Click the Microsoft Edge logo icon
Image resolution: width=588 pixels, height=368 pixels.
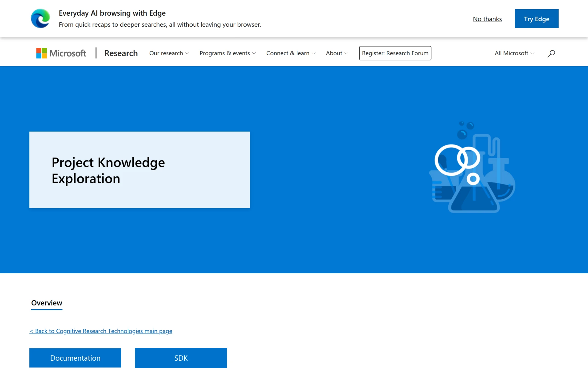pos(40,18)
